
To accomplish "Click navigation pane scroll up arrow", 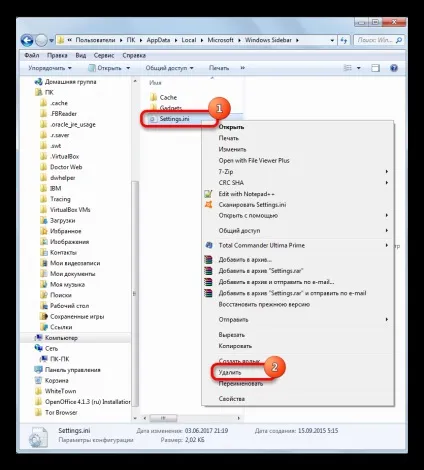I will coord(135,81).
